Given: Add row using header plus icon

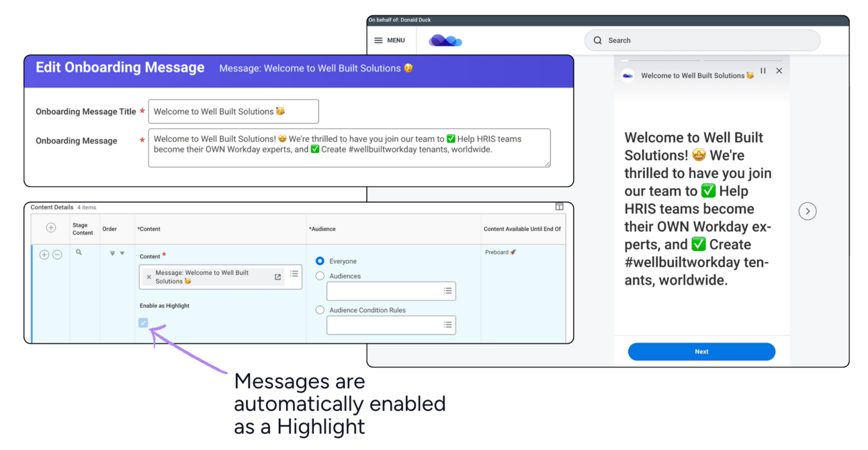Looking at the screenshot, I should click(x=50, y=228).
